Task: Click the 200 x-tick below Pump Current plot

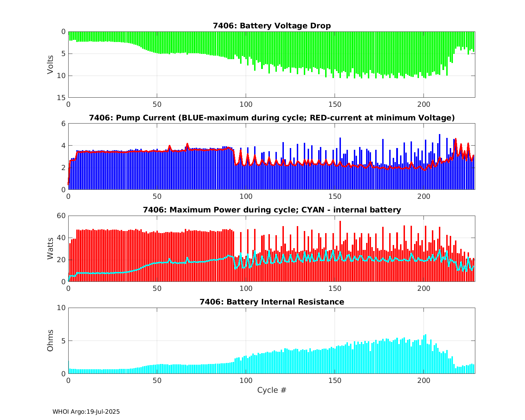Action: tap(423, 196)
